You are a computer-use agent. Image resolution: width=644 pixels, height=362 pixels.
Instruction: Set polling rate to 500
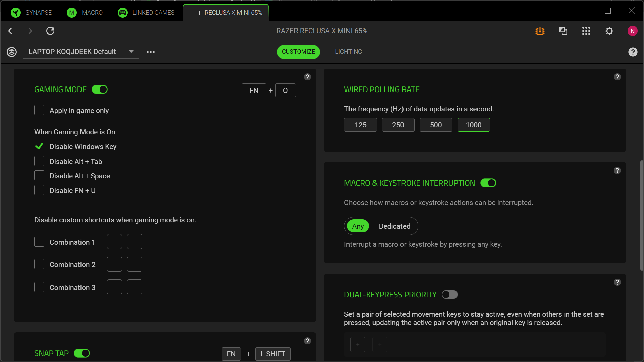click(436, 125)
